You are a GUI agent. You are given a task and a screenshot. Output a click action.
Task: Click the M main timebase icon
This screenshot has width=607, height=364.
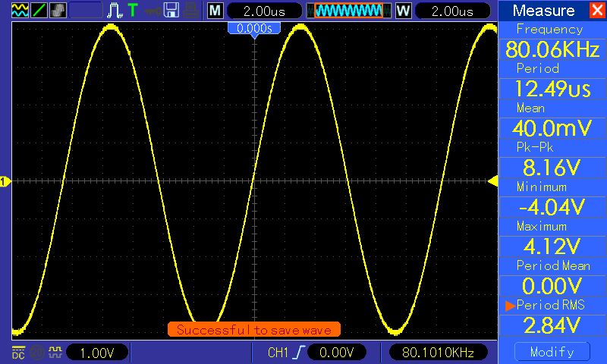215,11
